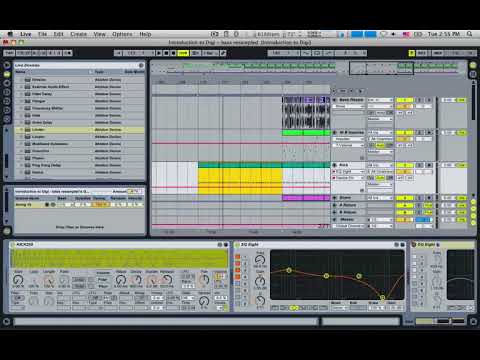Set the Kick track monitor to Auto
Image resolution: width=480 pixels, height=360 pixels.
(x=380, y=178)
